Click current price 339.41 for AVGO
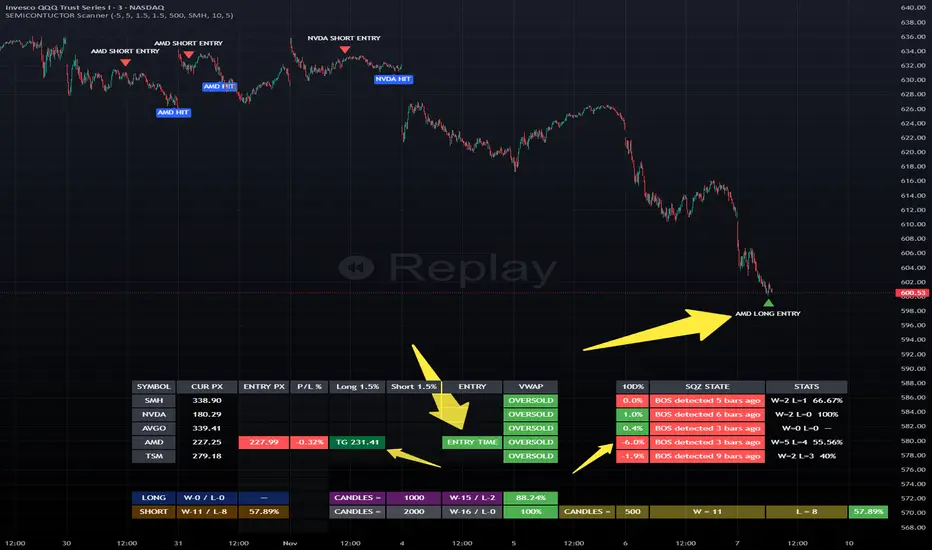Viewport: 932px width, 550px height. pyautogui.click(x=207, y=428)
